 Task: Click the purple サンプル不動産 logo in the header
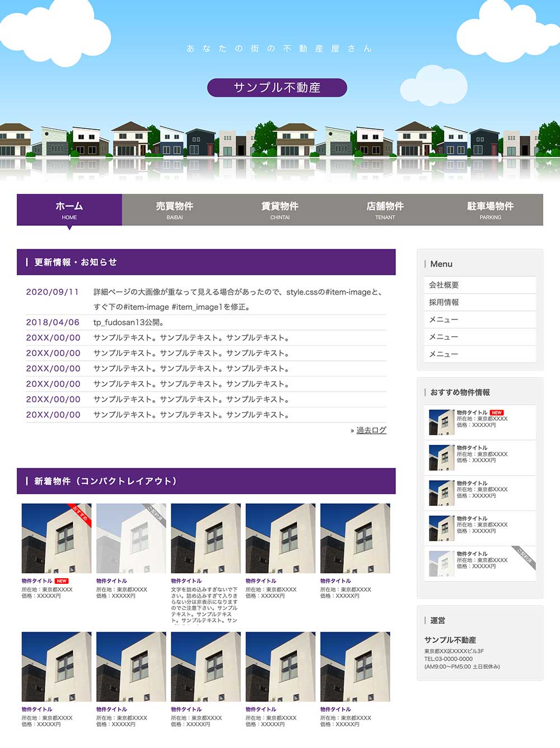click(x=277, y=87)
